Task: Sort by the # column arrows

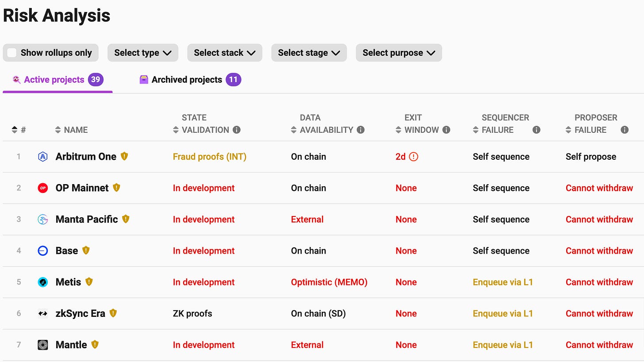Action: tap(15, 130)
